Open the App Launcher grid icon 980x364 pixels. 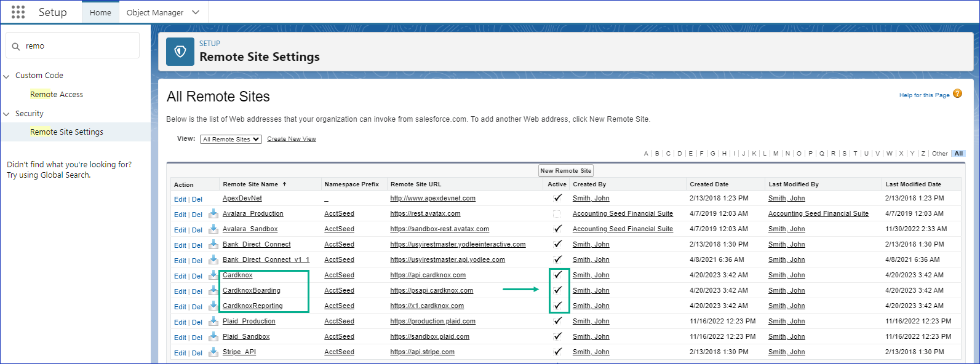[18, 12]
